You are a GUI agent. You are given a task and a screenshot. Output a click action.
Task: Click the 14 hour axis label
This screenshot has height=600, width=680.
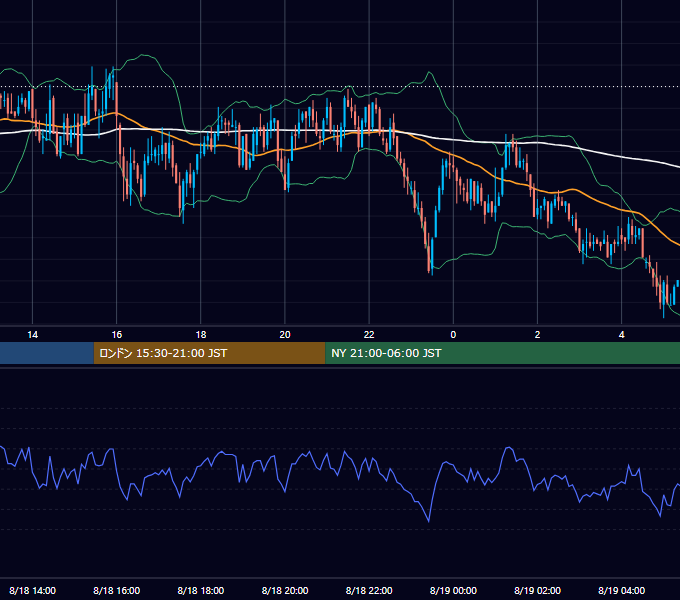[x=33, y=335]
